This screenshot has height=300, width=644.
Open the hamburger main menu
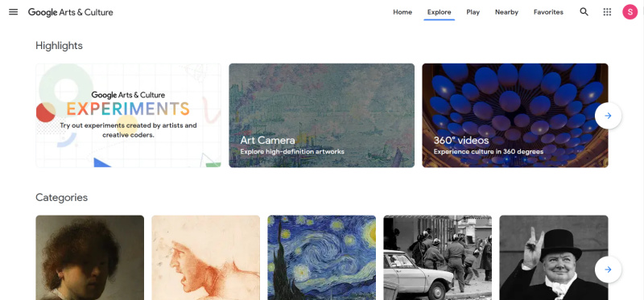tap(13, 12)
